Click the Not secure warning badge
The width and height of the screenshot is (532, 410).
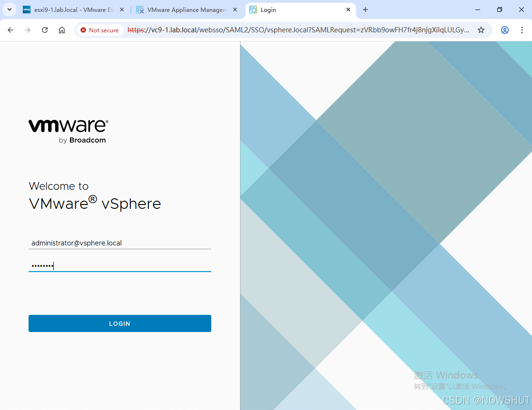pyautogui.click(x=99, y=30)
